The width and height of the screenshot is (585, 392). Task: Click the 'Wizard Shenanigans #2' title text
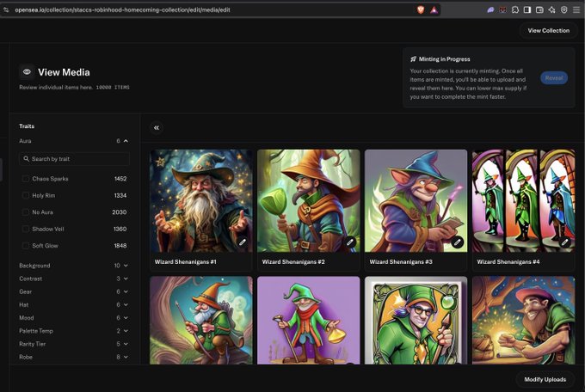tap(293, 262)
